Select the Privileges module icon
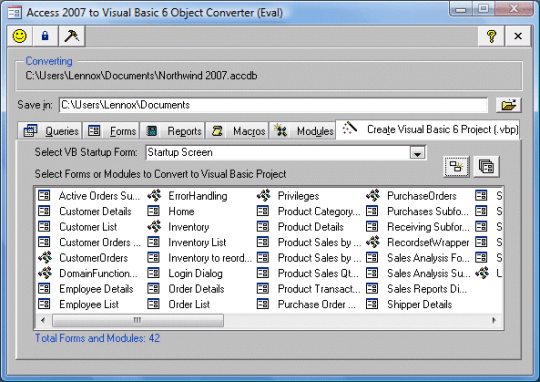The image size is (540, 382). tap(264, 195)
